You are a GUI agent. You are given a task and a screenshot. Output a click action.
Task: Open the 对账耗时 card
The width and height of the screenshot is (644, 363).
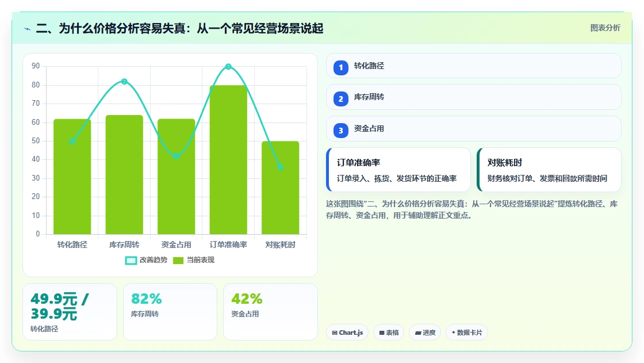coord(549,170)
